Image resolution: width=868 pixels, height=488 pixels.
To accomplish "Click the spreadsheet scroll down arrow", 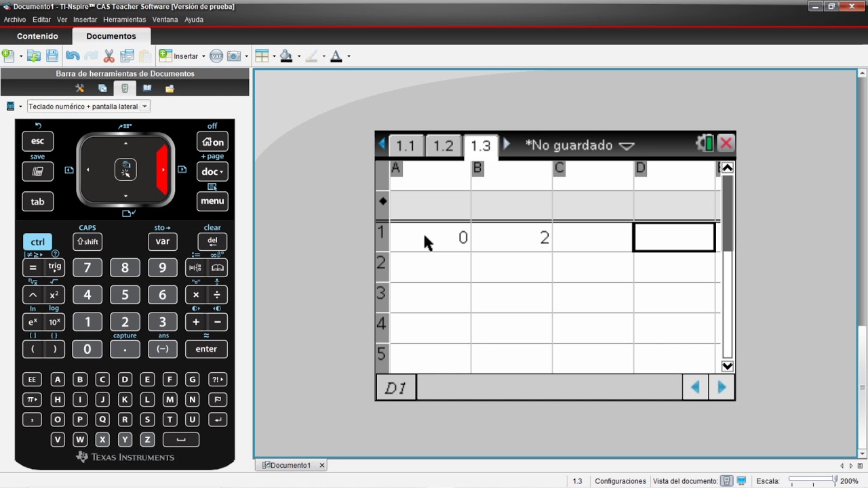I will [727, 367].
